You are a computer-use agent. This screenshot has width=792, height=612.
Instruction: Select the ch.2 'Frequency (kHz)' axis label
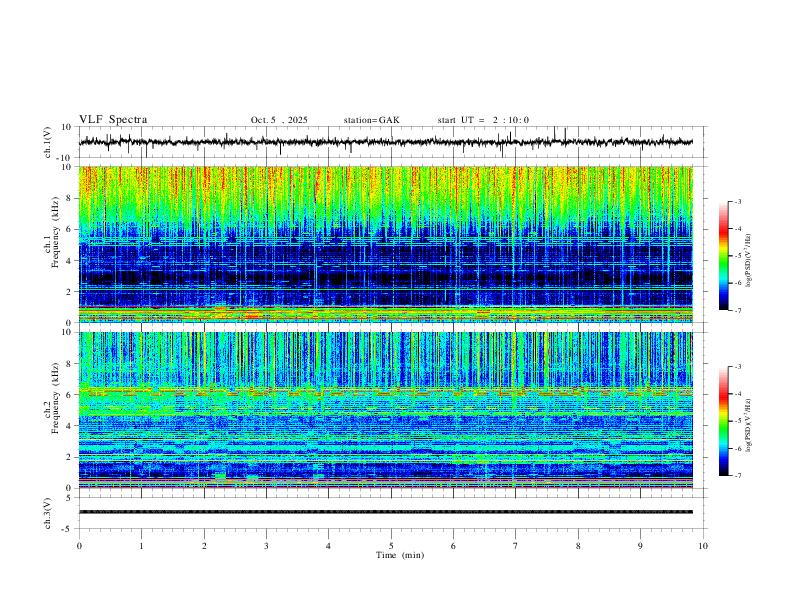coord(55,398)
